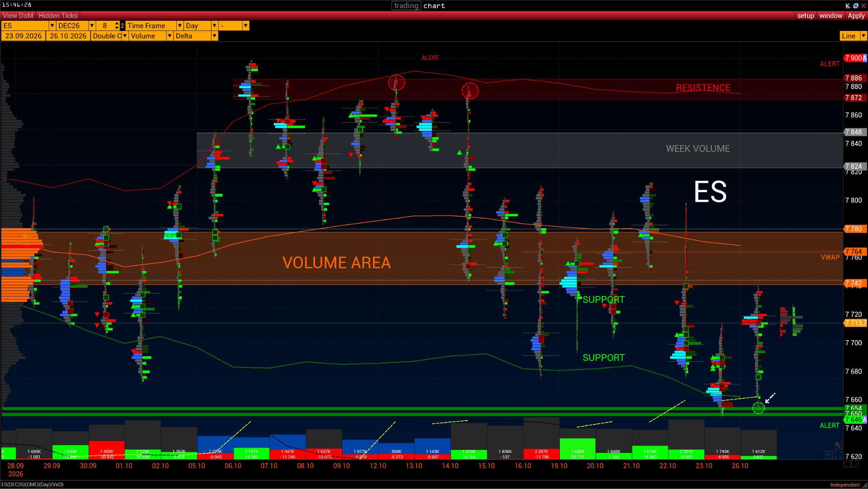Click the resize grip at bottom-right corner
The width and height of the screenshot is (868, 489).
[865, 485]
